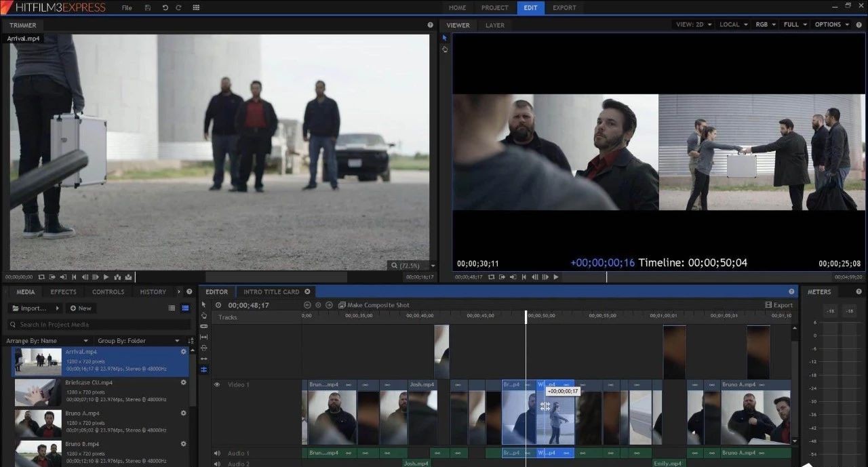Switch to the Home screen tab

tap(458, 8)
